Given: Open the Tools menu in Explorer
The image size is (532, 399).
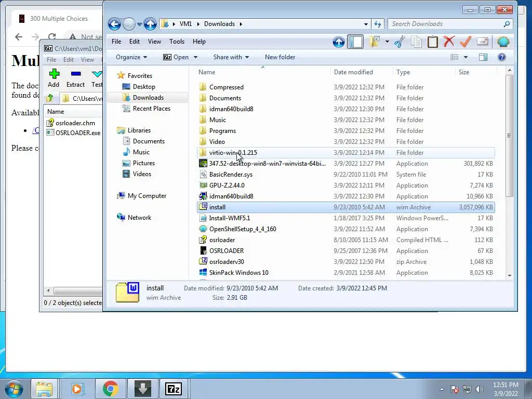Looking at the screenshot, I should pyautogui.click(x=177, y=42).
